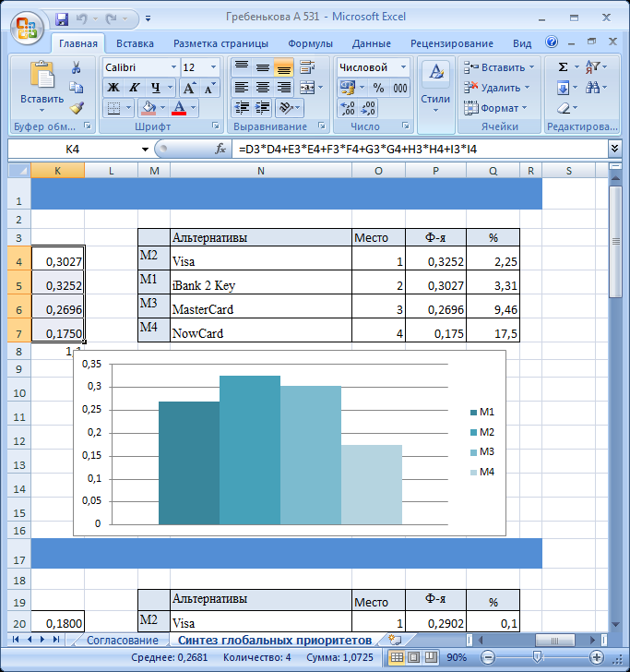Screen dimensions: 630x672
Task: Toggle center horizontal alignment
Action: [263, 88]
